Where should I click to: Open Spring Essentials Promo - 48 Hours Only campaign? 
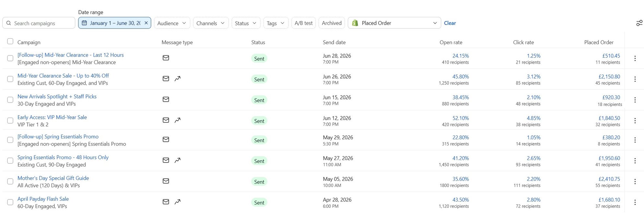pos(63,157)
